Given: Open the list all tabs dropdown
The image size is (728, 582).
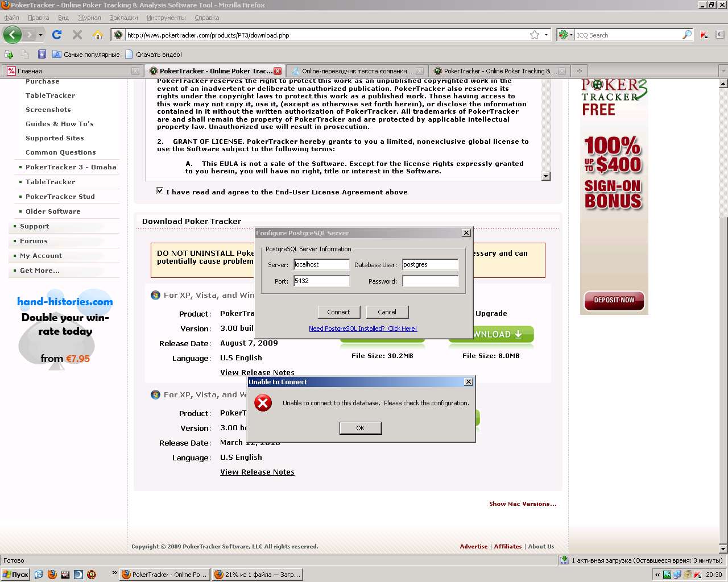Looking at the screenshot, I should point(723,71).
